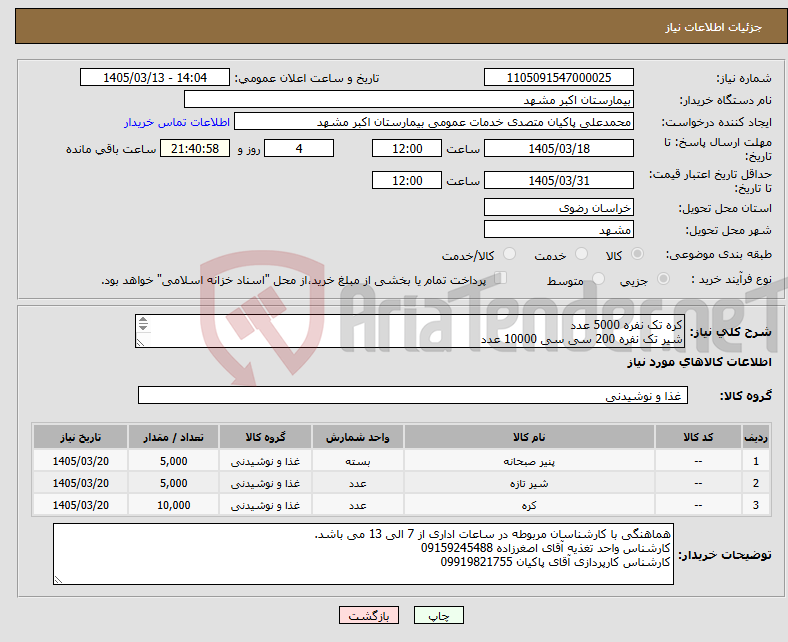Click the down arrow in description box
Image resolution: width=788 pixels, height=642 pixels.
click(x=143, y=327)
